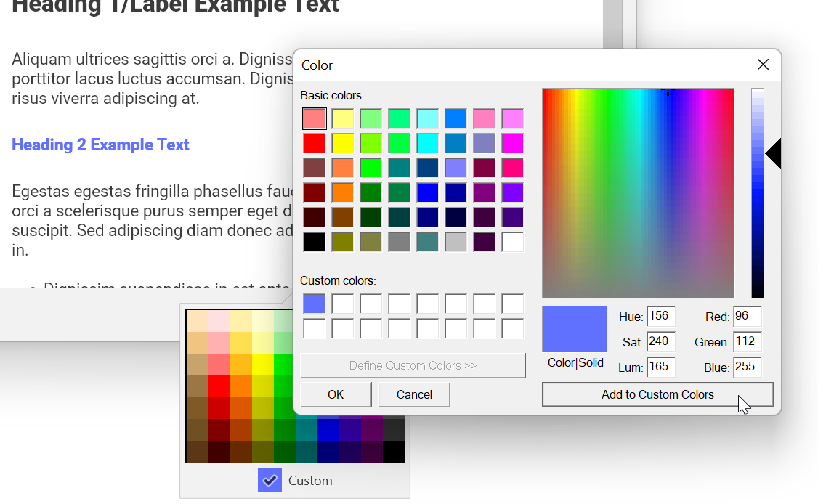Screen dimensions: 818x504
Task: Click the luminosity slider arrow marker
Action: pos(774,154)
